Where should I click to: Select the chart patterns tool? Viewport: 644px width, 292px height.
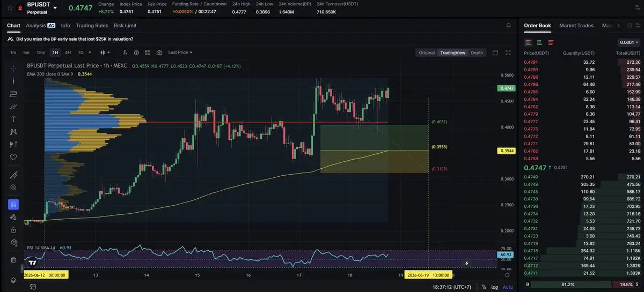click(13, 132)
